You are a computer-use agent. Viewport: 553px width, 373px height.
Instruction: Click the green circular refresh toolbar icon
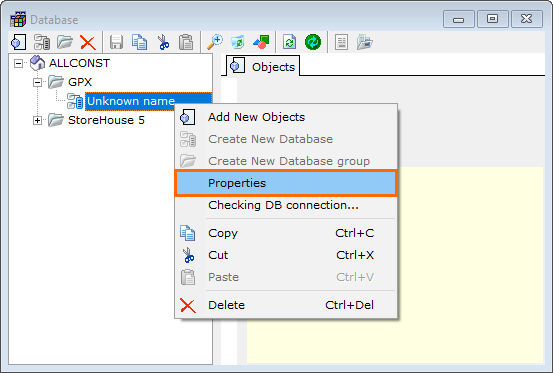click(x=313, y=42)
